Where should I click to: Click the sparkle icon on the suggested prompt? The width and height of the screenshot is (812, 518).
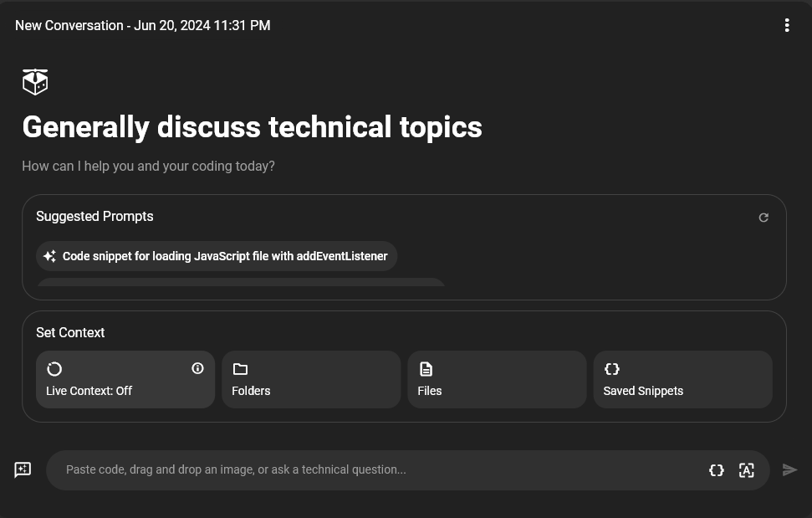click(x=49, y=256)
